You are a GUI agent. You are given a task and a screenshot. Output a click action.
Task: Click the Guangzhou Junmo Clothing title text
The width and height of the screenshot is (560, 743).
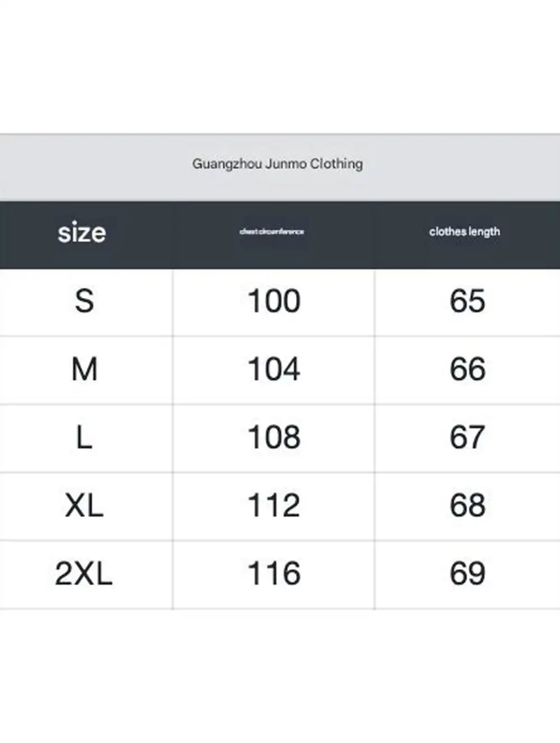pyautogui.click(x=278, y=164)
